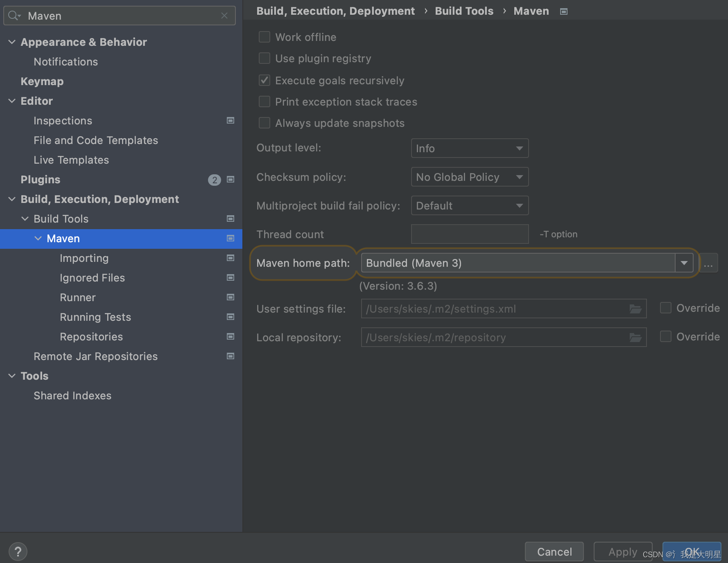Click the Plugins update count badge
728x563 pixels.
click(215, 180)
